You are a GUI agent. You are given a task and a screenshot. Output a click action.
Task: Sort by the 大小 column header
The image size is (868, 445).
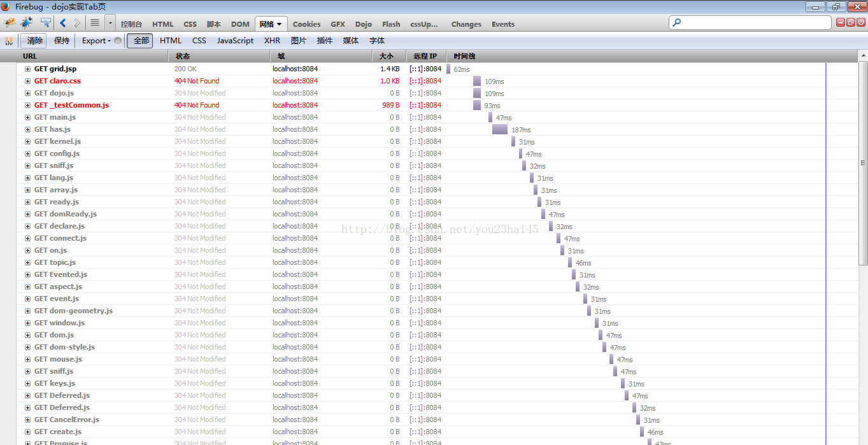[389, 56]
